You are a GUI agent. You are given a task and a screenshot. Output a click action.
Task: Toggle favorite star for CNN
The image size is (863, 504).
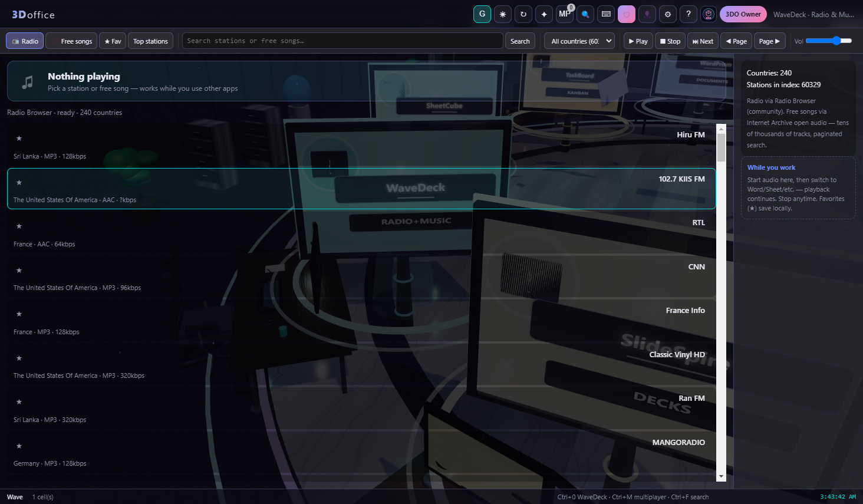pyautogui.click(x=19, y=271)
